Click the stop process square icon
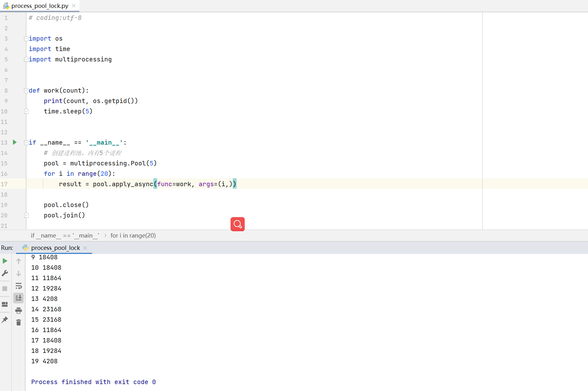Image resolution: width=588 pixels, height=391 pixels. (5, 288)
